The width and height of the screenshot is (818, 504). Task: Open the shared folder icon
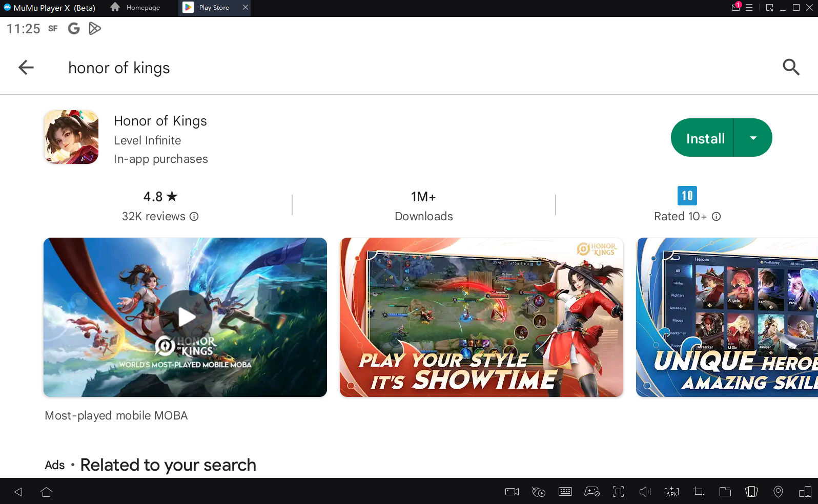tap(725, 492)
